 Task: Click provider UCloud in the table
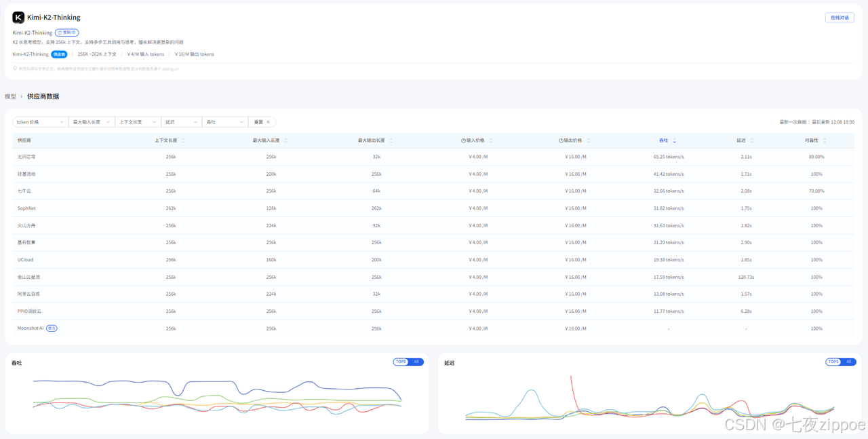(25, 260)
